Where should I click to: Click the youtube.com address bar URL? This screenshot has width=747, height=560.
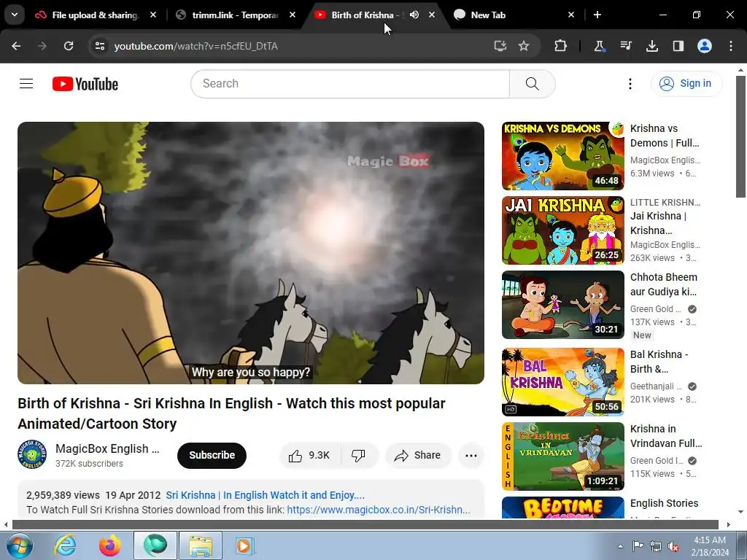click(x=196, y=46)
